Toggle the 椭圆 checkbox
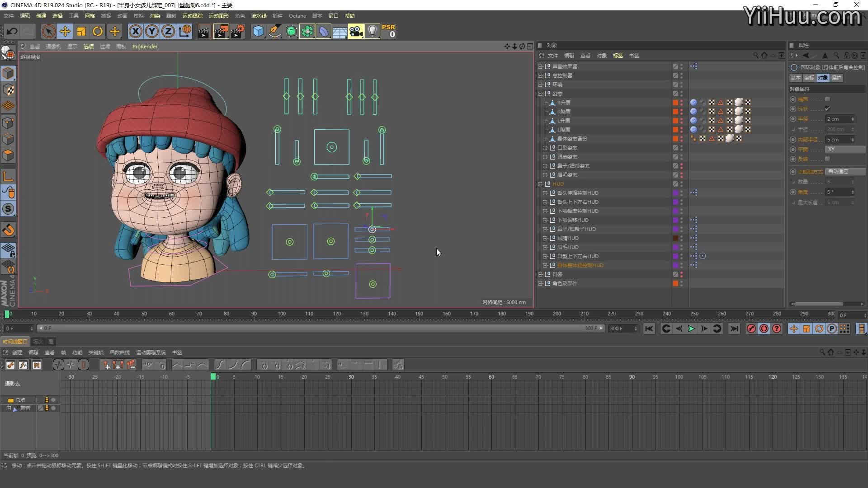 (827, 99)
